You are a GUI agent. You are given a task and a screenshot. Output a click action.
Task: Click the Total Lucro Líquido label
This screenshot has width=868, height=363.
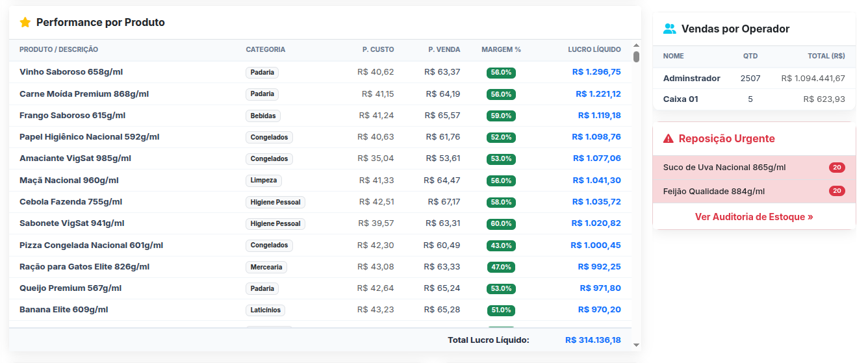(489, 340)
